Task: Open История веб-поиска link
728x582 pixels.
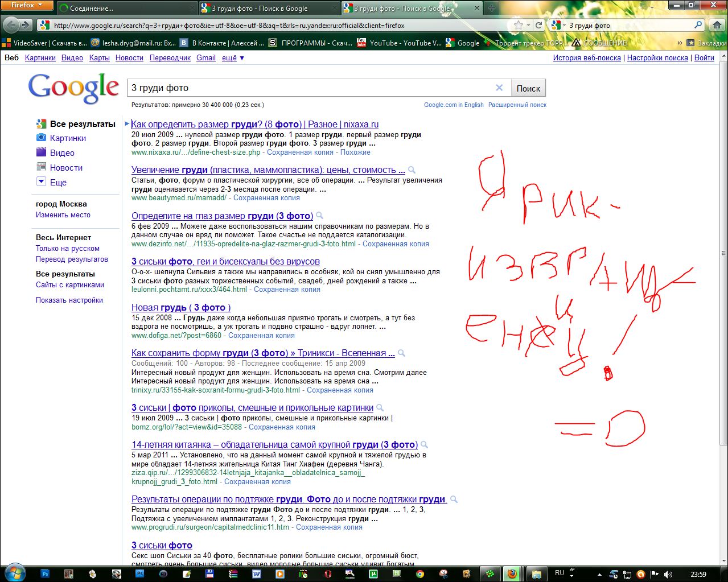Action: pyautogui.click(x=587, y=57)
